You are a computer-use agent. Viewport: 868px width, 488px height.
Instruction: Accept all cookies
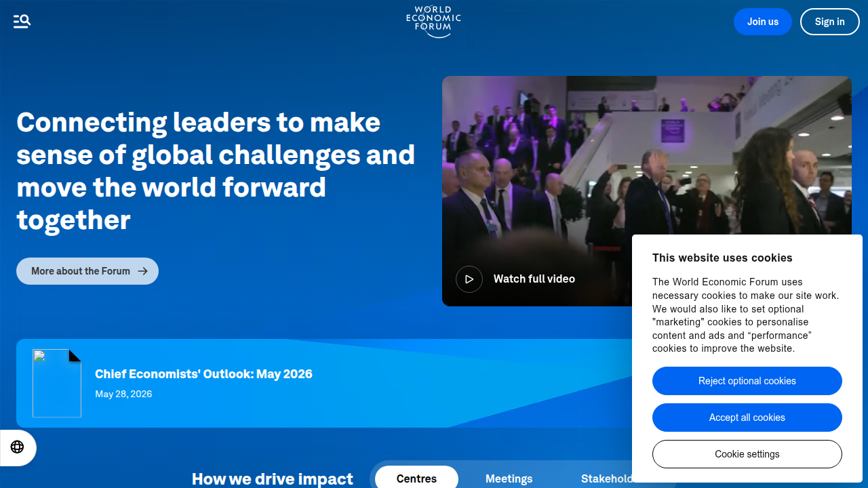(x=747, y=418)
